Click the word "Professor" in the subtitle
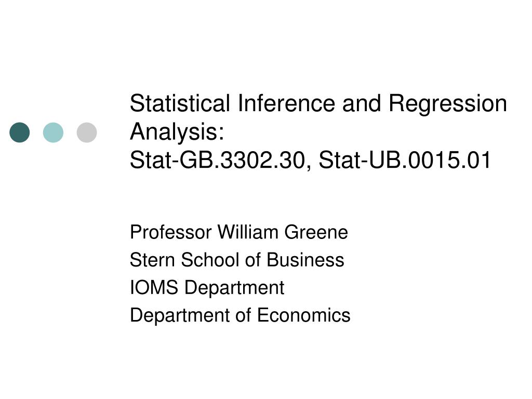 click(x=171, y=232)
